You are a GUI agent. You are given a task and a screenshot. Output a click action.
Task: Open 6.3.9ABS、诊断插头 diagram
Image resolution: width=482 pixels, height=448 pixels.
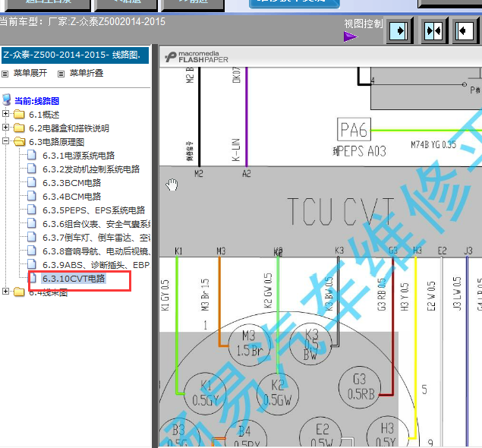point(96,265)
